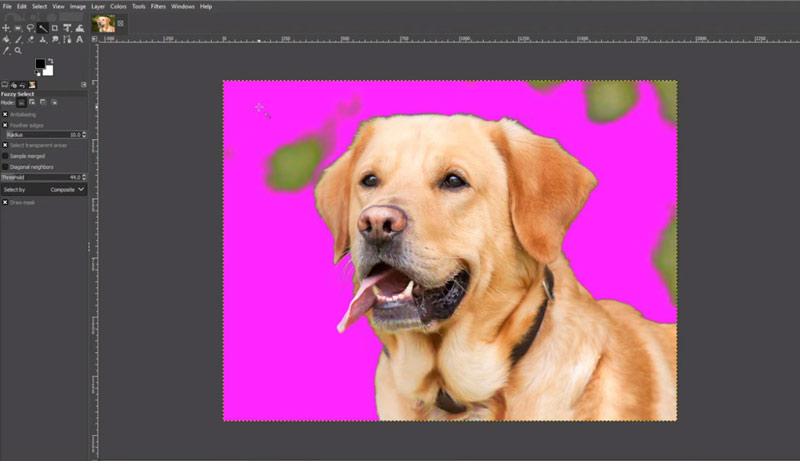This screenshot has height=461, width=800.
Task: Open the Images tab with dog thumbnail
Action: (32, 85)
